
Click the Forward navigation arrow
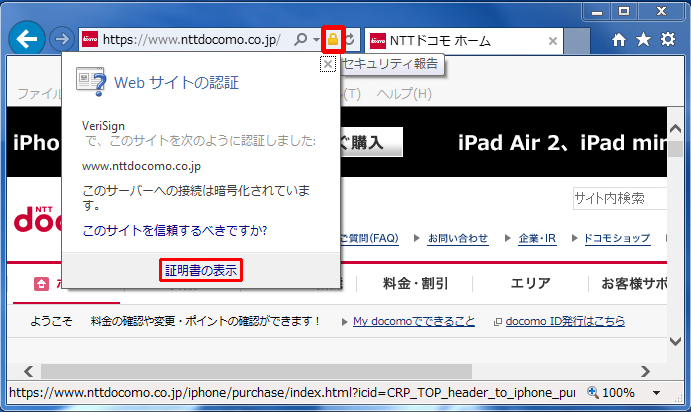tap(62, 40)
